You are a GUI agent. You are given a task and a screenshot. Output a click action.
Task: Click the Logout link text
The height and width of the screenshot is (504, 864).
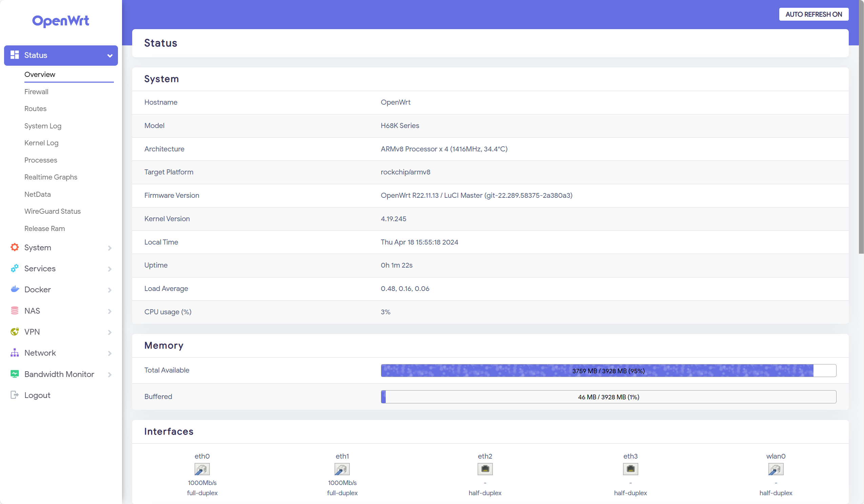tap(37, 395)
